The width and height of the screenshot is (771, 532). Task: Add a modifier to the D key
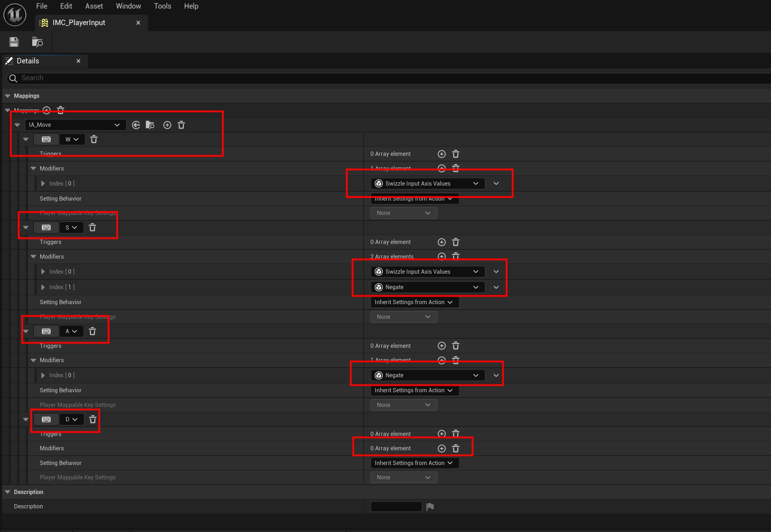click(x=441, y=449)
